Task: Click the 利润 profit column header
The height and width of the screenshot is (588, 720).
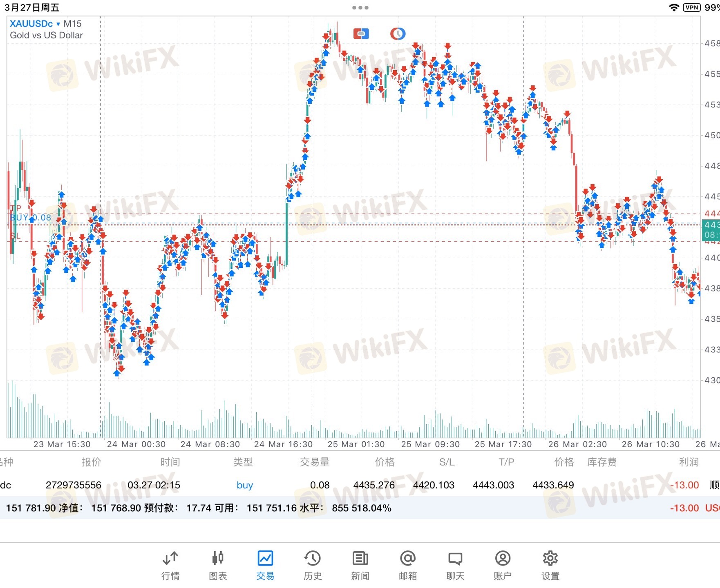Action: click(x=689, y=462)
